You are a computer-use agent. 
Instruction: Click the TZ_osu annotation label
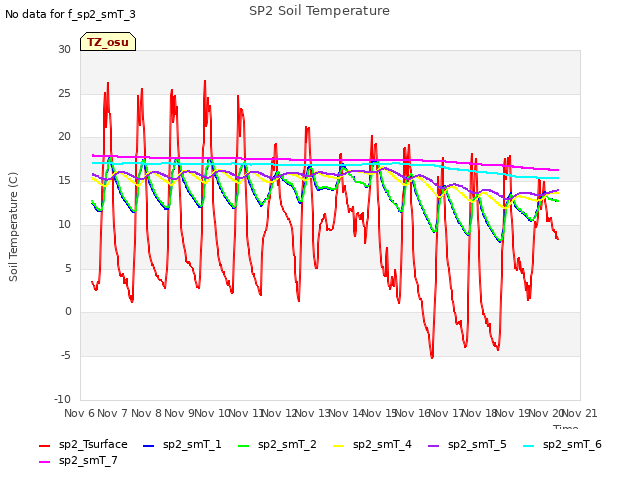[108, 42]
